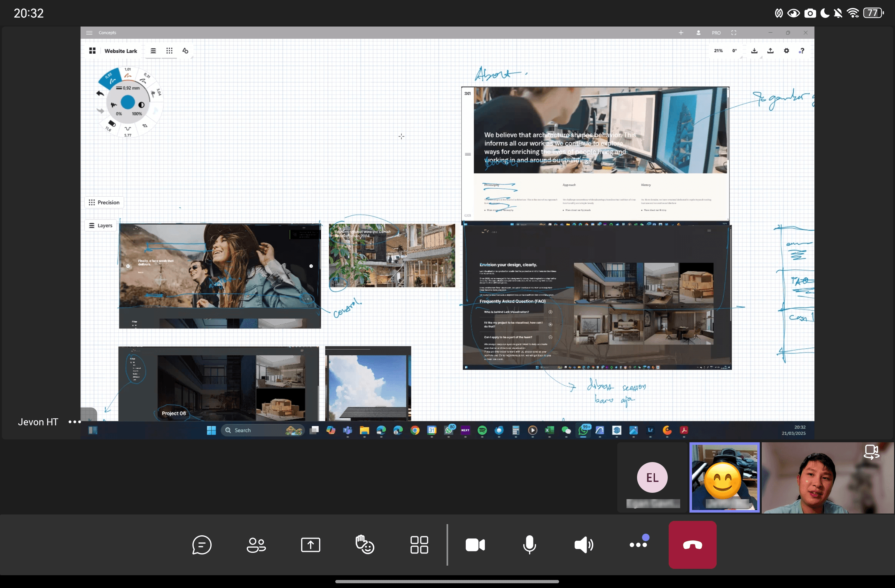
Task: Open more options beside Jevon HT
Action: click(x=74, y=422)
